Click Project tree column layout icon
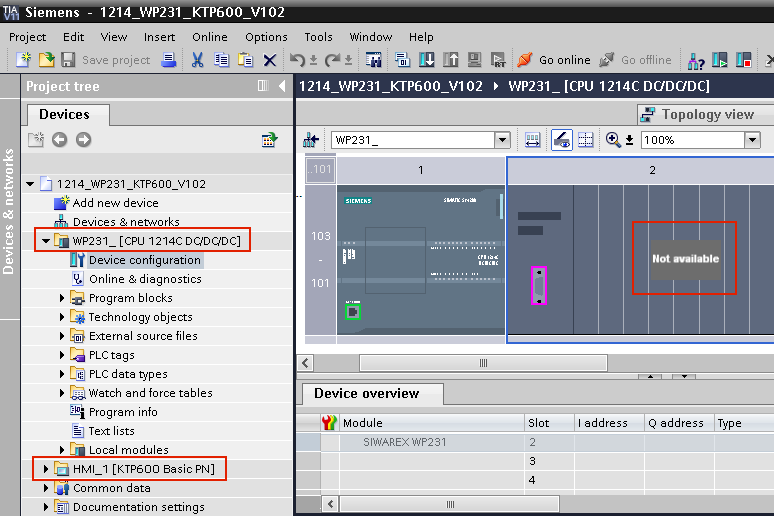 pos(263,86)
